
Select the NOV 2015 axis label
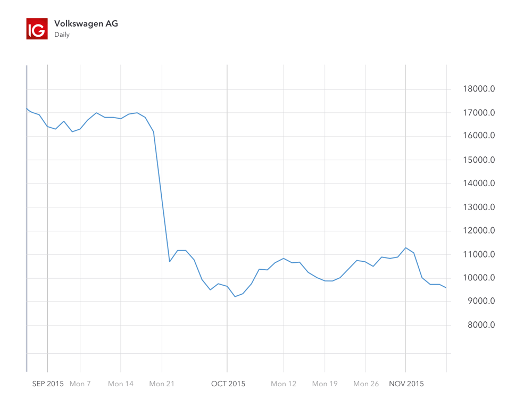click(406, 384)
